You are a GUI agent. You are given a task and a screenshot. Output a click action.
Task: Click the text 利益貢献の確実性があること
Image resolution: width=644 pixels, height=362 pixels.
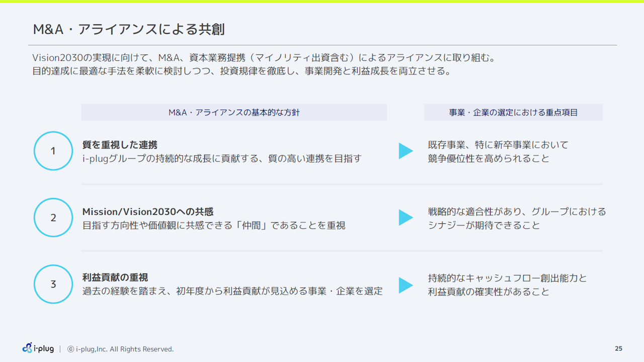489,292
